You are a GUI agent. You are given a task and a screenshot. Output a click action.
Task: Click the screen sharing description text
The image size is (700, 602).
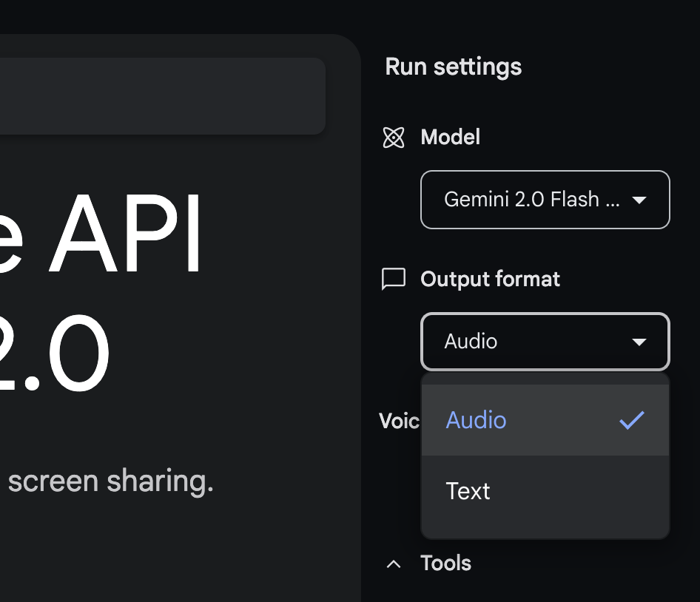click(x=110, y=481)
